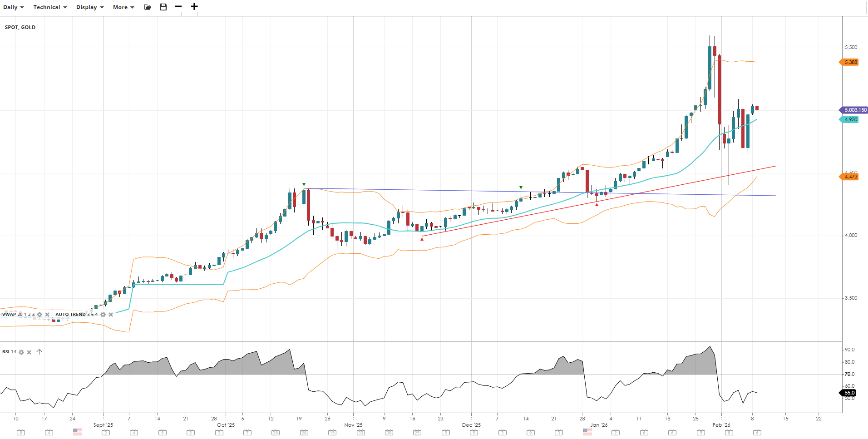Open the Technical indicators dropdown
The image size is (868, 439).
coord(50,7)
